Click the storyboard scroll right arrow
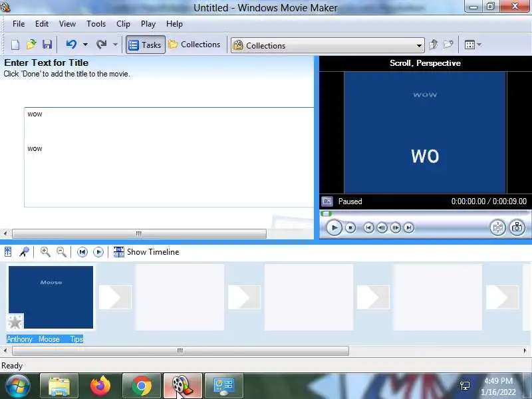532x399 pixels. click(x=525, y=350)
